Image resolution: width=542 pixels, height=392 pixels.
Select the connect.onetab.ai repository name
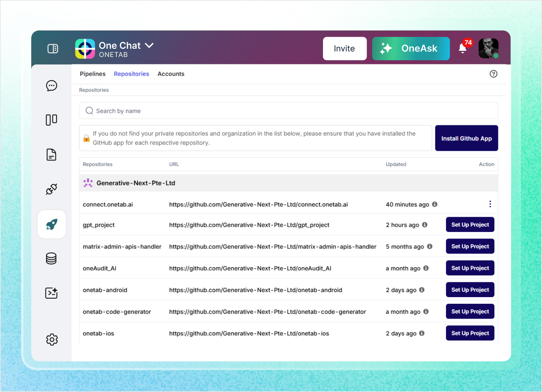(x=108, y=204)
